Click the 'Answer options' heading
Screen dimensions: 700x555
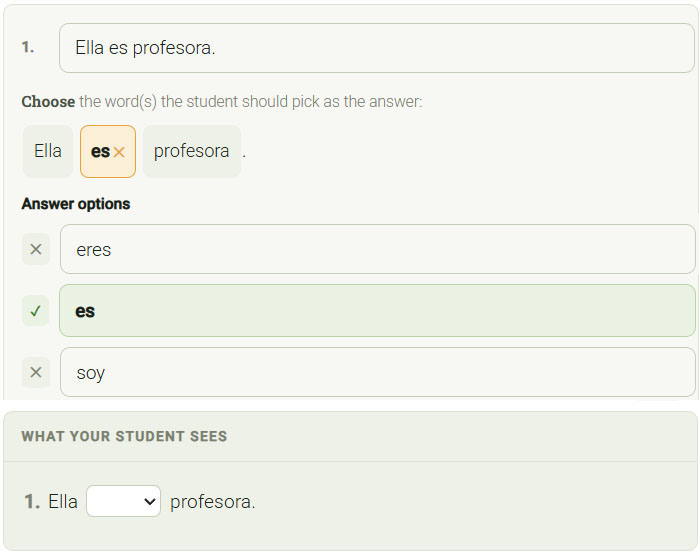76,204
